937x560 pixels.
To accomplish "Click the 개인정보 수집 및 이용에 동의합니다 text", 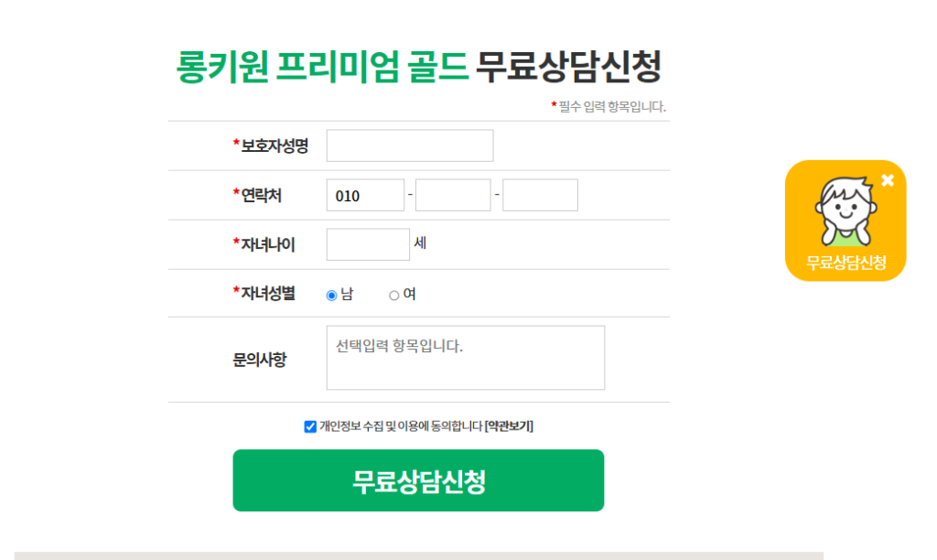I will 401,426.
